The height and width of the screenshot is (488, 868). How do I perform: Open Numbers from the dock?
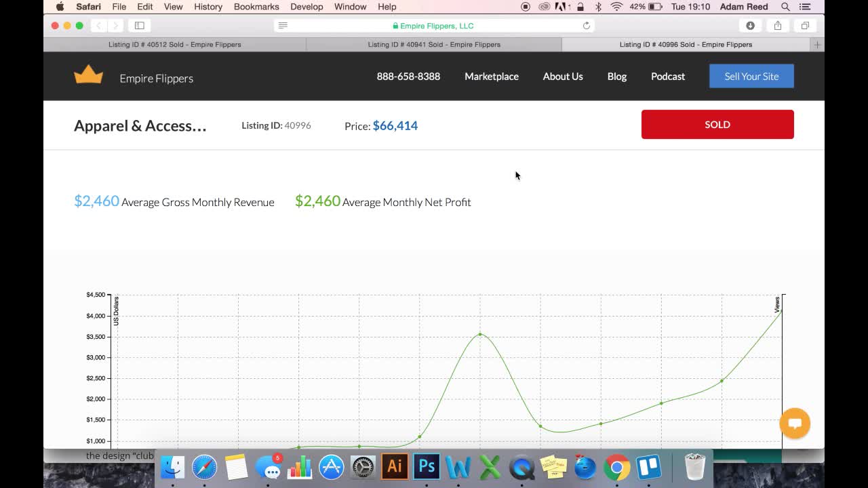300,467
